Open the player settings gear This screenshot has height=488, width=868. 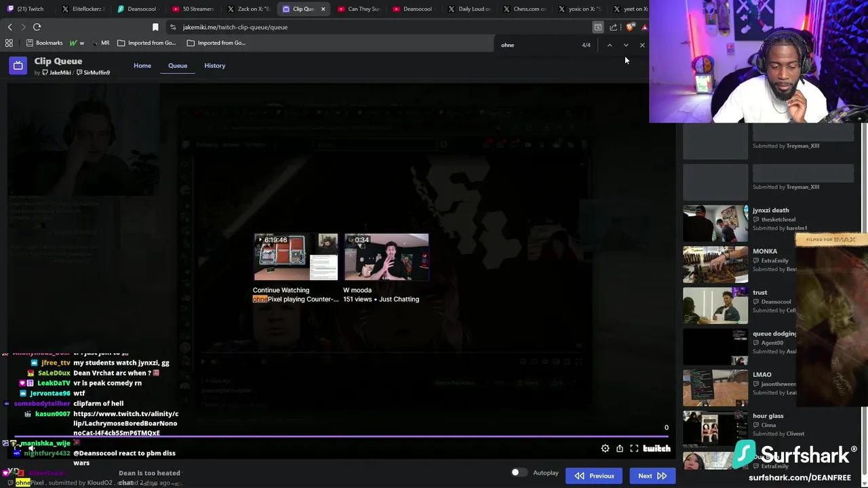coord(605,449)
